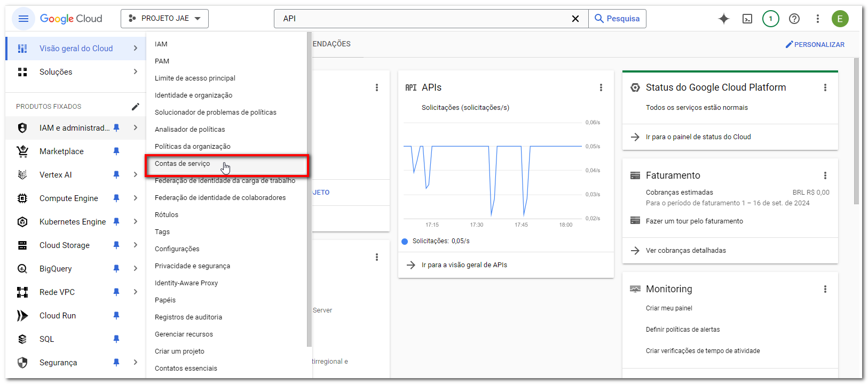Viewport: 868px width, 384px height.
Task: Open APIs card three-dot menu
Action: [x=601, y=87]
